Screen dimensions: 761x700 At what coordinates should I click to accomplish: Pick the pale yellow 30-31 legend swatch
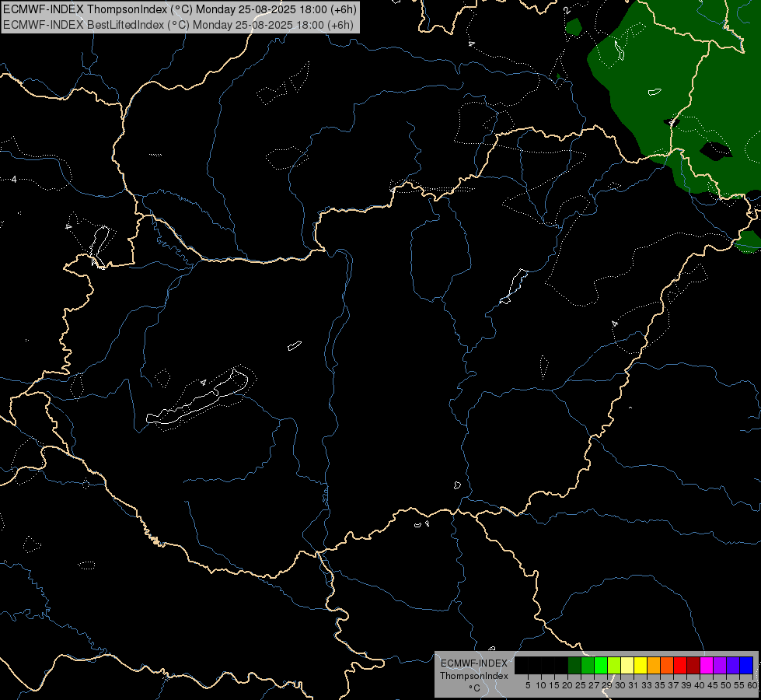point(627,665)
